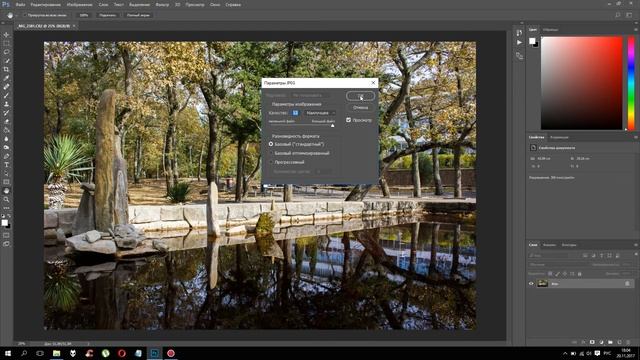Click the foreground color swatch in toolbox
Screen dimensions: 640x360
tap(4, 222)
